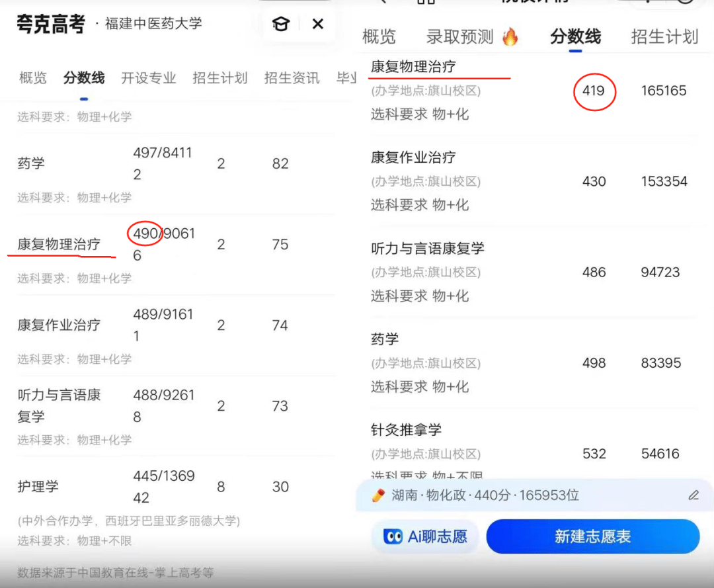Select 针灸推拿学 entry
The image size is (714, 588).
click(x=406, y=429)
